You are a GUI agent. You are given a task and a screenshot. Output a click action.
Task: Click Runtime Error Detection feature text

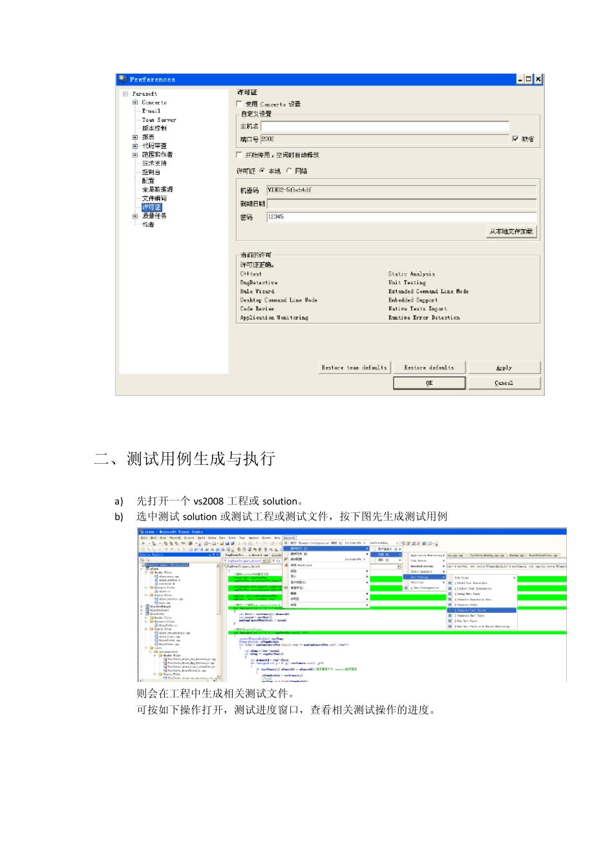(x=424, y=317)
